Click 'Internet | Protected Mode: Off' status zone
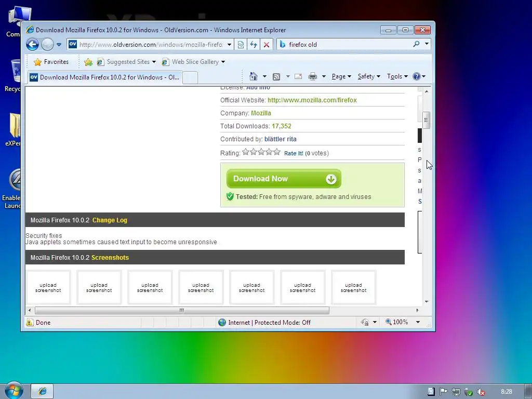The width and height of the screenshot is (532, 399). (x=264, y=322)
